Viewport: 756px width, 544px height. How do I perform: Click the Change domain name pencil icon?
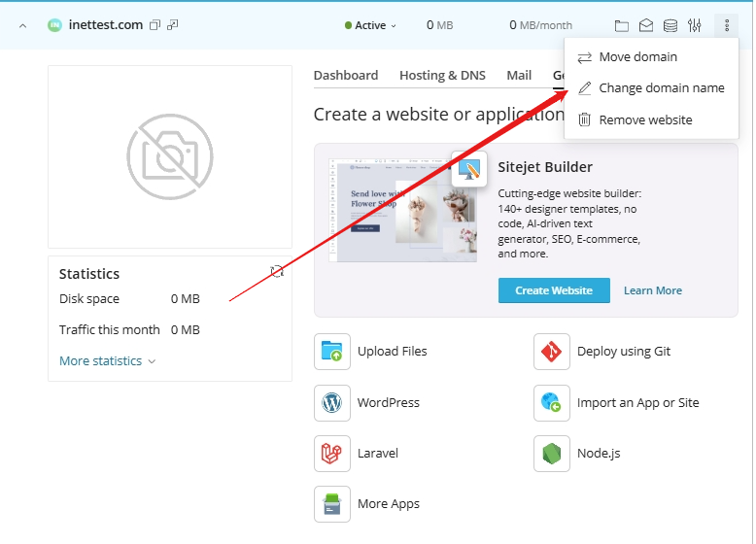584,88
